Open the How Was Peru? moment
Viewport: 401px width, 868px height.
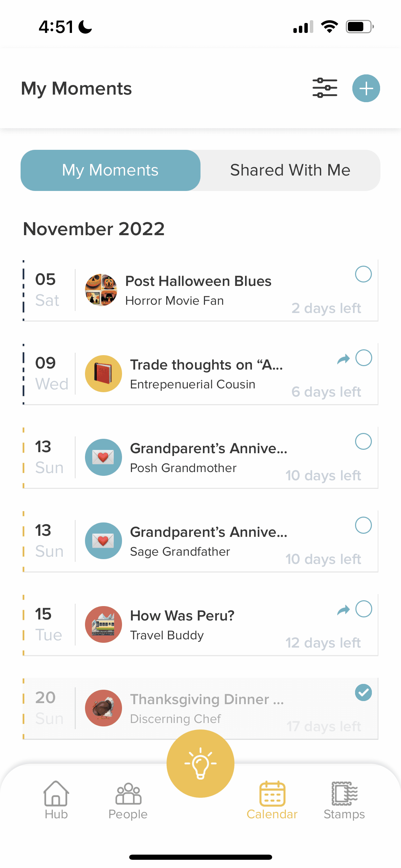tap(182, 616)
